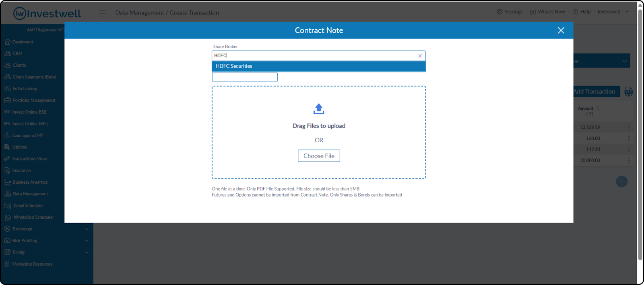Open the row menu for 20,000.00
Screen dimensions: 644x285
click(629, 160)
